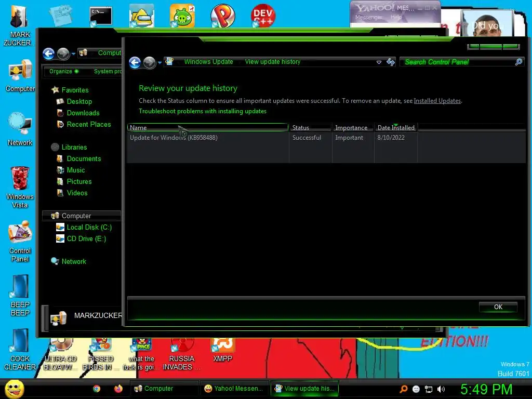Open Network desktop icon
This screenshot has height=399, width=532.
point(20,129)
